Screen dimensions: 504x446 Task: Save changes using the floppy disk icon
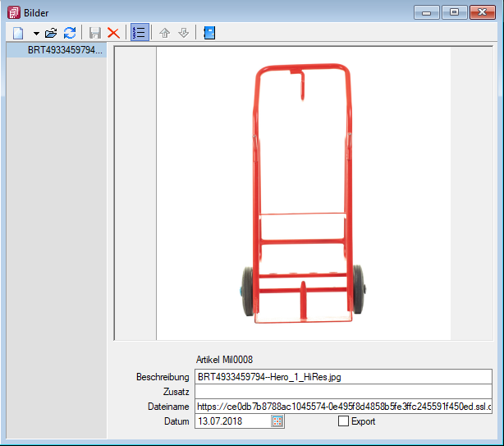[95, 33]
